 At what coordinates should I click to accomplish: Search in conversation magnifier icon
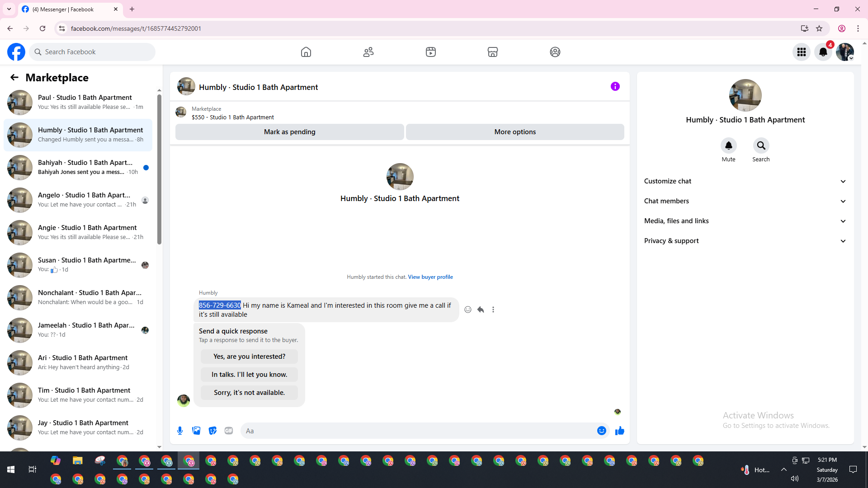761,145
